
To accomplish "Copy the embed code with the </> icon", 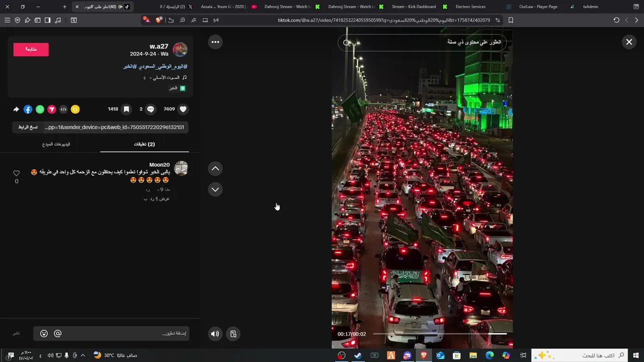I will (x=63, y=109).
